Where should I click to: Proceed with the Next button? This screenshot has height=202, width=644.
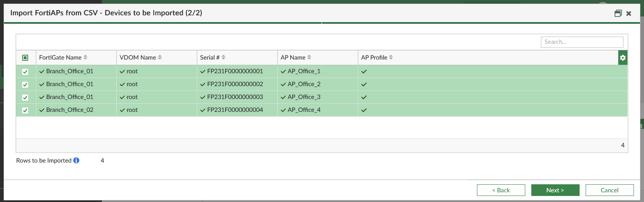click(x=555, y=190)
